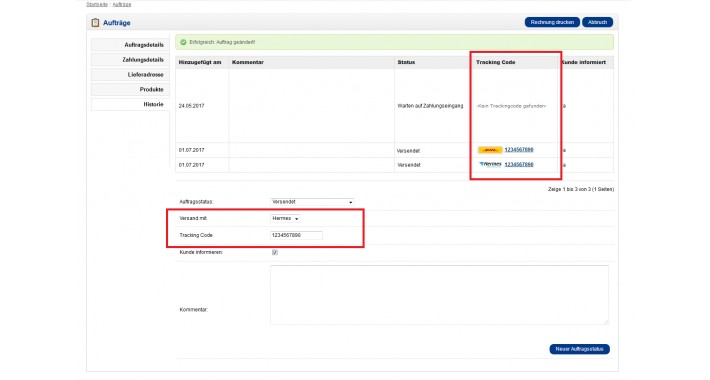
Task: Click the Rechnung drucken button
Action: [552, 22]
